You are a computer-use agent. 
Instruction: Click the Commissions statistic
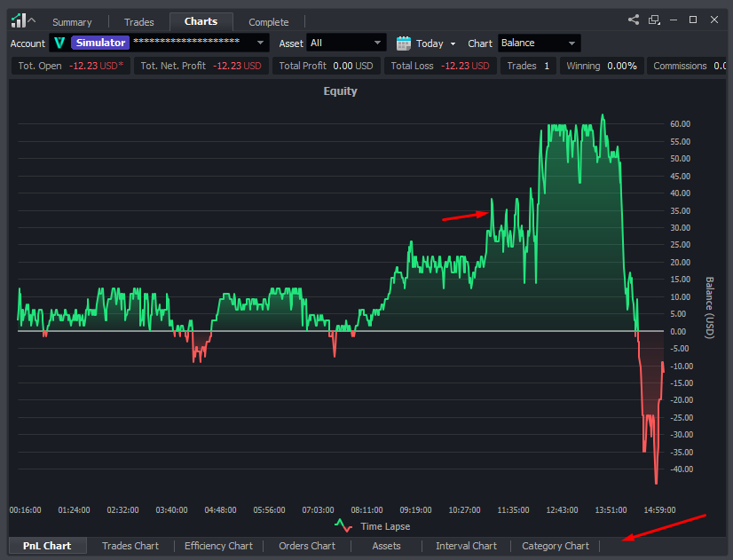pos(687,66)
